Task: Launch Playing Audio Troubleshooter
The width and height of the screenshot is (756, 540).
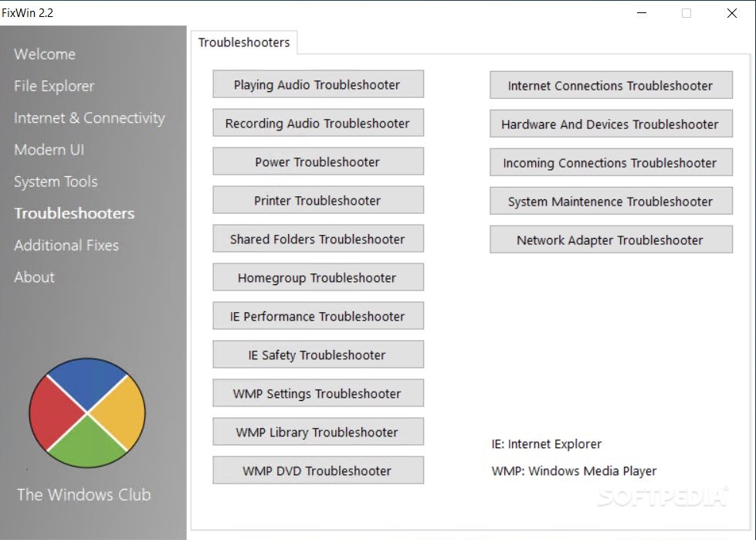Action: click(318, 84)
